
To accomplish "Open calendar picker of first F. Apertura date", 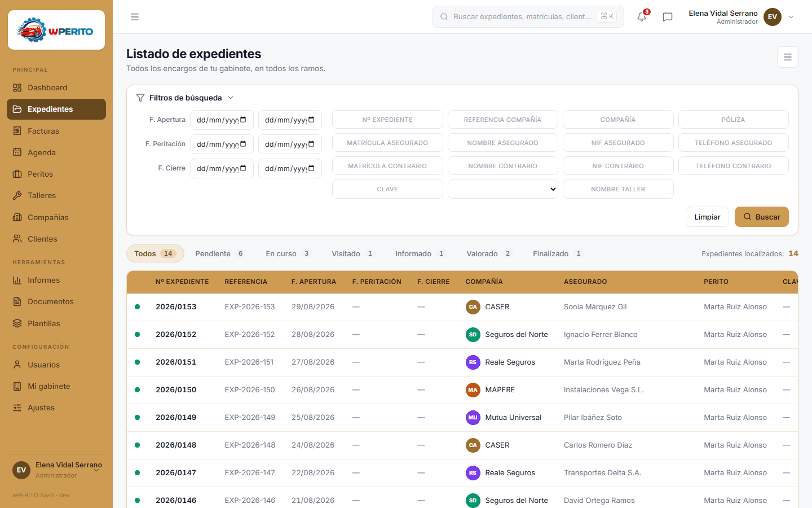I will point(244,120).
